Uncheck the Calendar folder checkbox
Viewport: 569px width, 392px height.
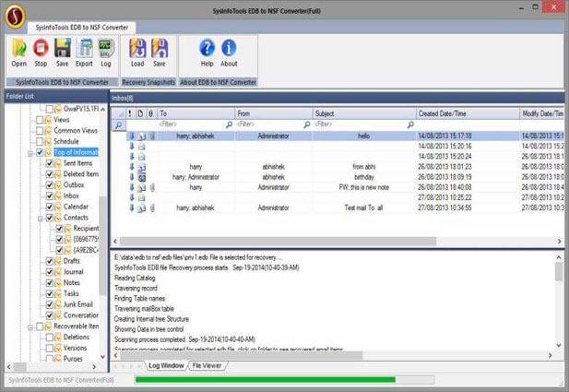50,207
